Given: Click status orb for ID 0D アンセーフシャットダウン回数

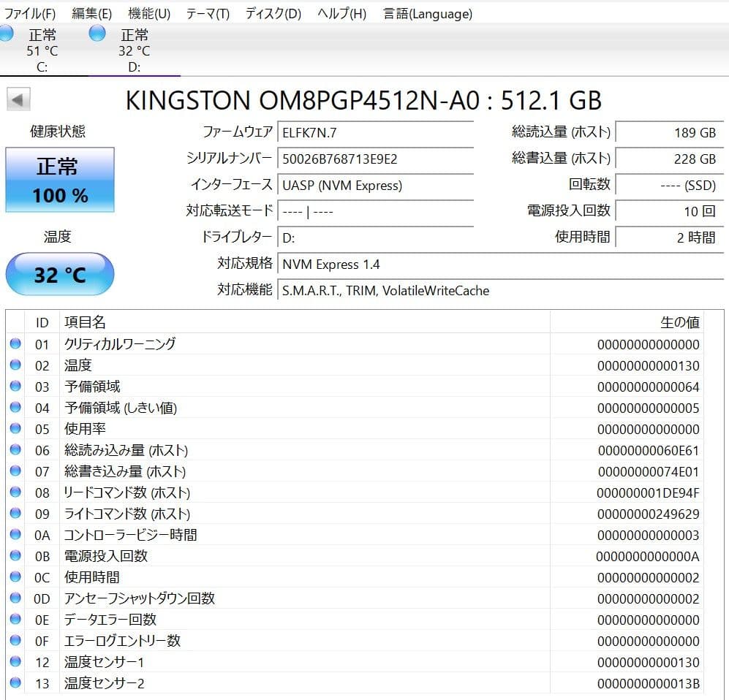Looking at the screenshot, I should 15,598.
